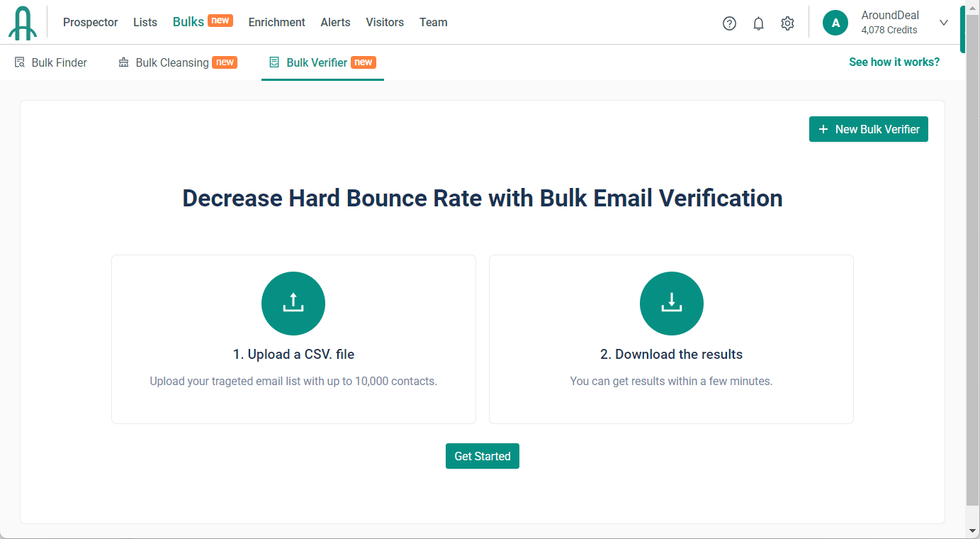
Task: Switch to the Bulk Verifier tab
Action: coord(317,62)
